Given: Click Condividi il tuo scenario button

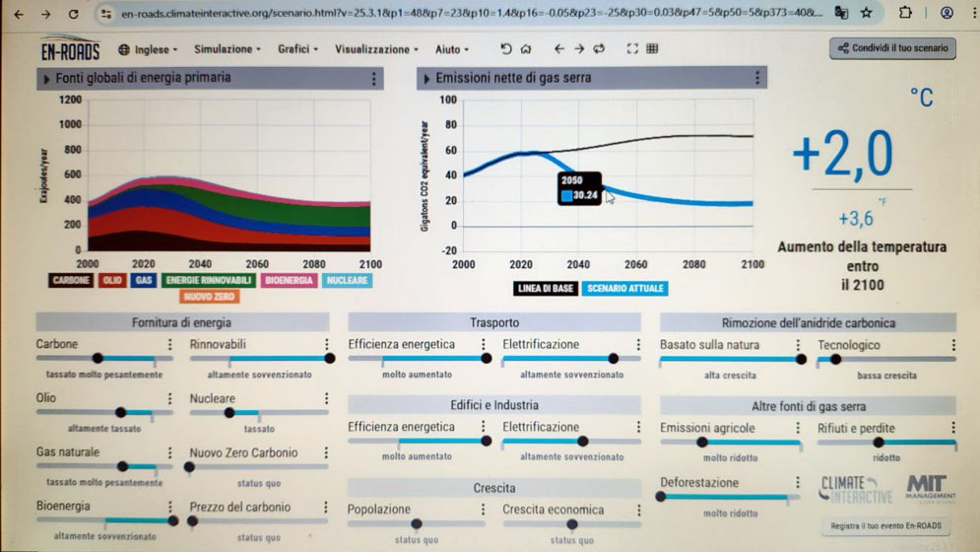Looking at the screenshot, I should [892, 48].
